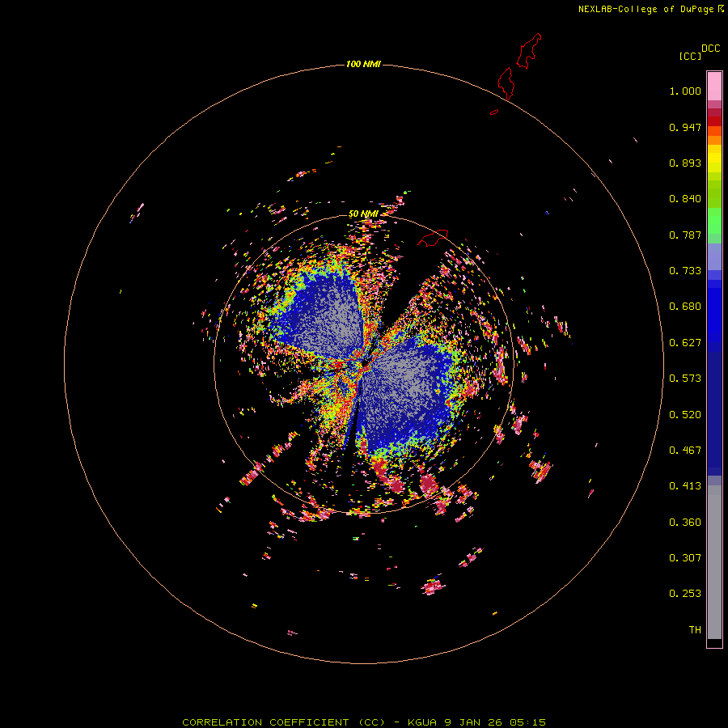Click the red outlined island near the 50 NMI ring
The height and width of the screenshot is (728, 728).
tap(433, 237)
